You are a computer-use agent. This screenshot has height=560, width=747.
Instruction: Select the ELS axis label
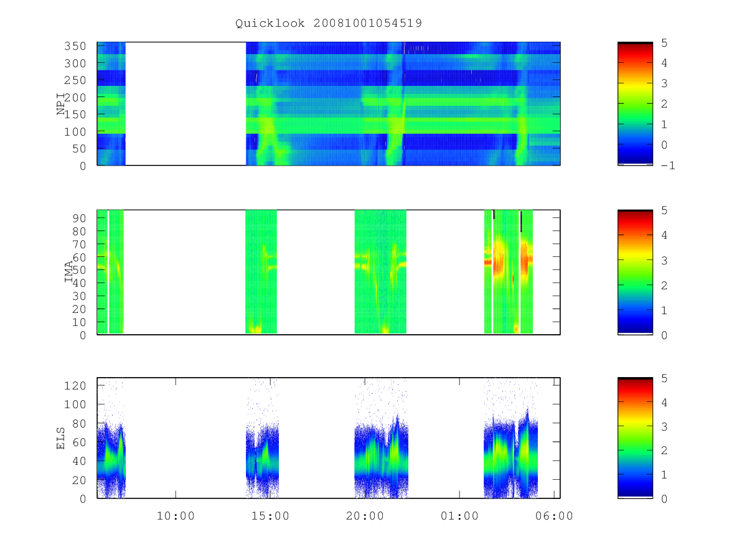pyautogui.click(x=61, y=437)
